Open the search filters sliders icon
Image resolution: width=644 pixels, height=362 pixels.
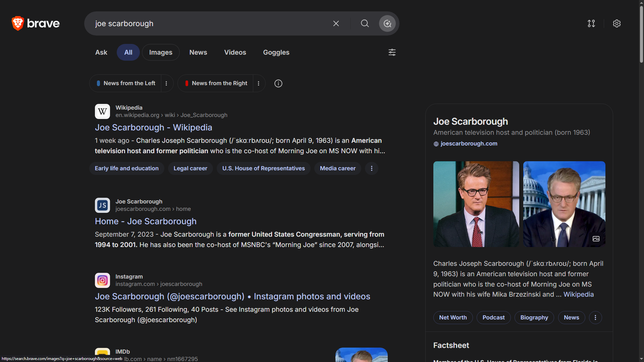coord(392,52)
